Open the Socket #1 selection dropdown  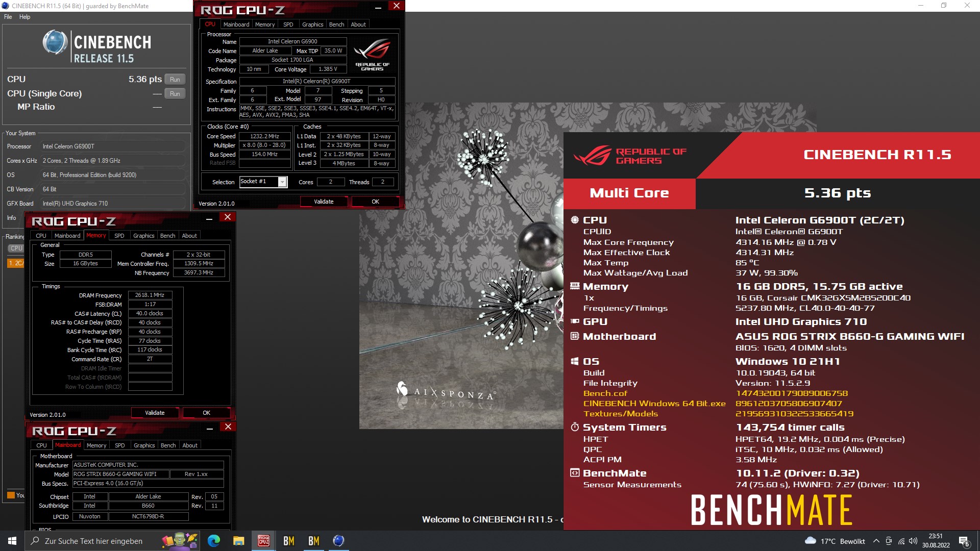click(282, 182)
